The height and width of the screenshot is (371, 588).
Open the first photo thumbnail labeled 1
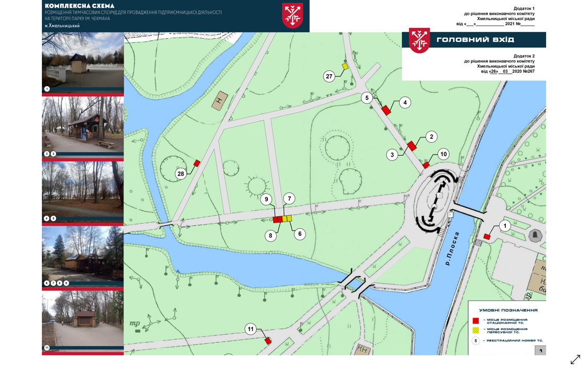coord(83,63)
